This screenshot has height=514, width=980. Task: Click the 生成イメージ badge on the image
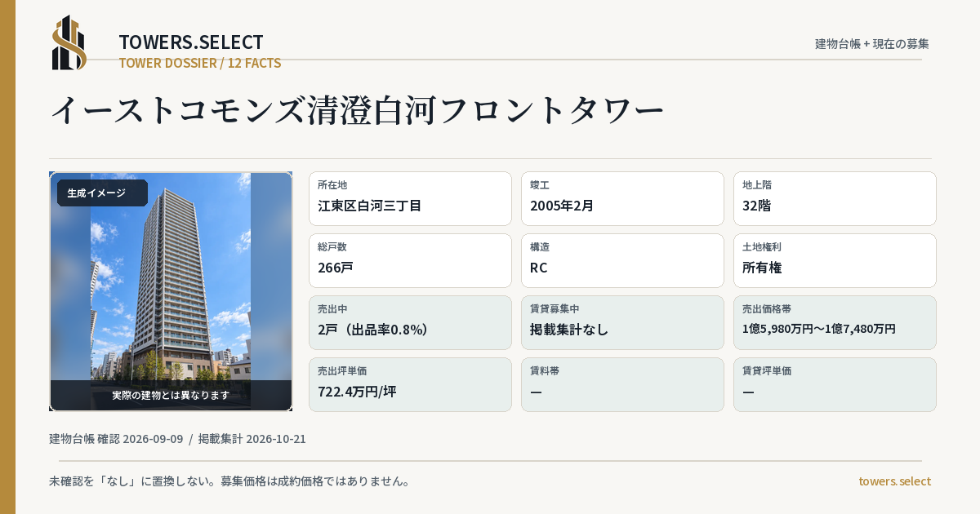tap(102, 193)
